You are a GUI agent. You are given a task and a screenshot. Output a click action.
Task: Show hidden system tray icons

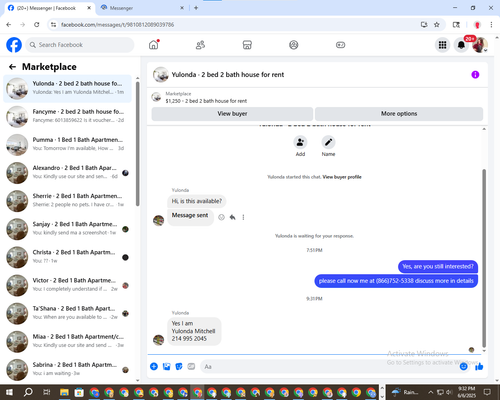[430, 392]
